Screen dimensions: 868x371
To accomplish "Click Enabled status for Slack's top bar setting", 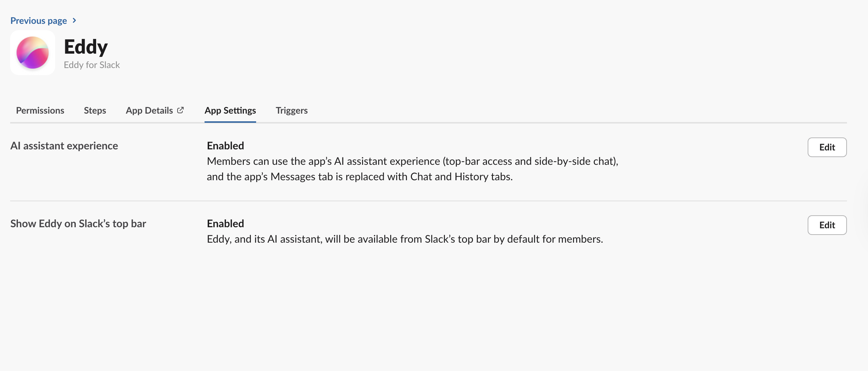I will [225, 223].
